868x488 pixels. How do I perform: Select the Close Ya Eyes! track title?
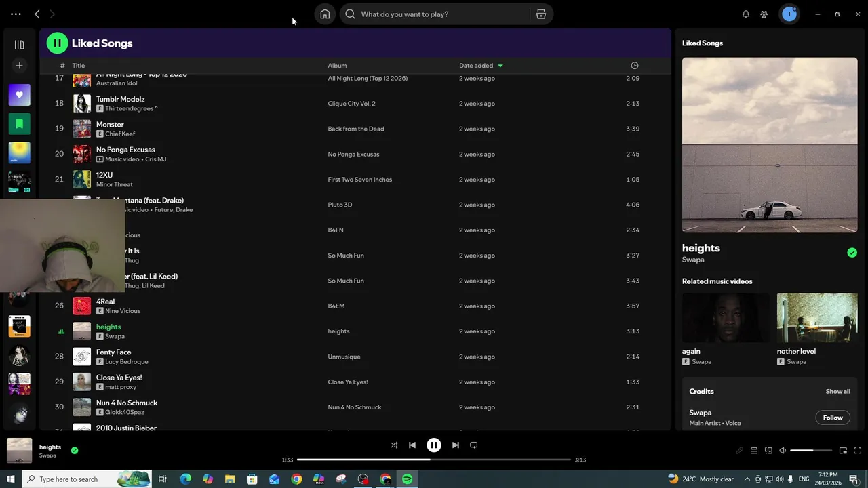point(119,378)
